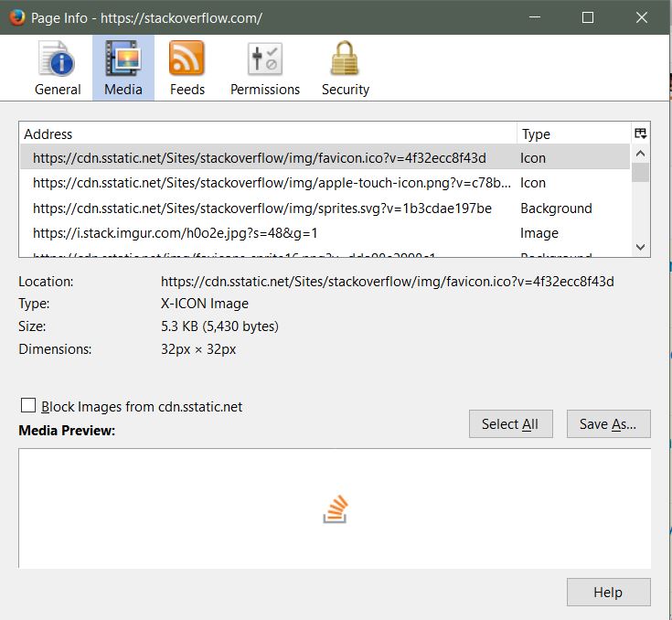Screen dimensions: 672x620
Task: Sort list by Address column header
Action: point(268,134)
